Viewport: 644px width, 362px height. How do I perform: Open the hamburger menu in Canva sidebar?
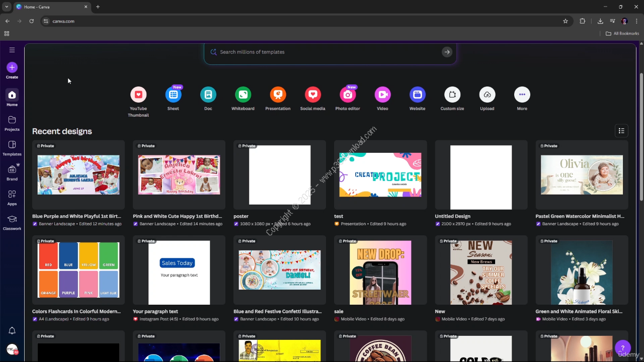pos(12,50)
